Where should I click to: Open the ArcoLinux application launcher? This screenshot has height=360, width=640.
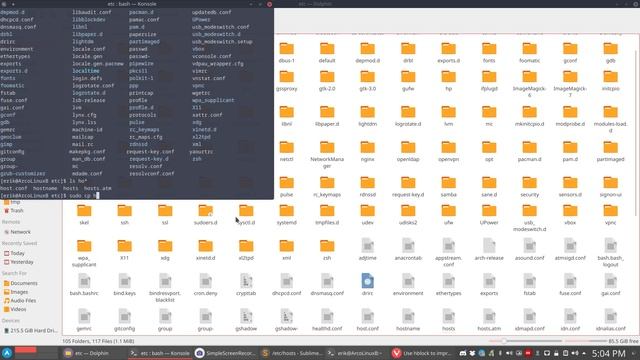pyautogui.click(x=7, y=353)
